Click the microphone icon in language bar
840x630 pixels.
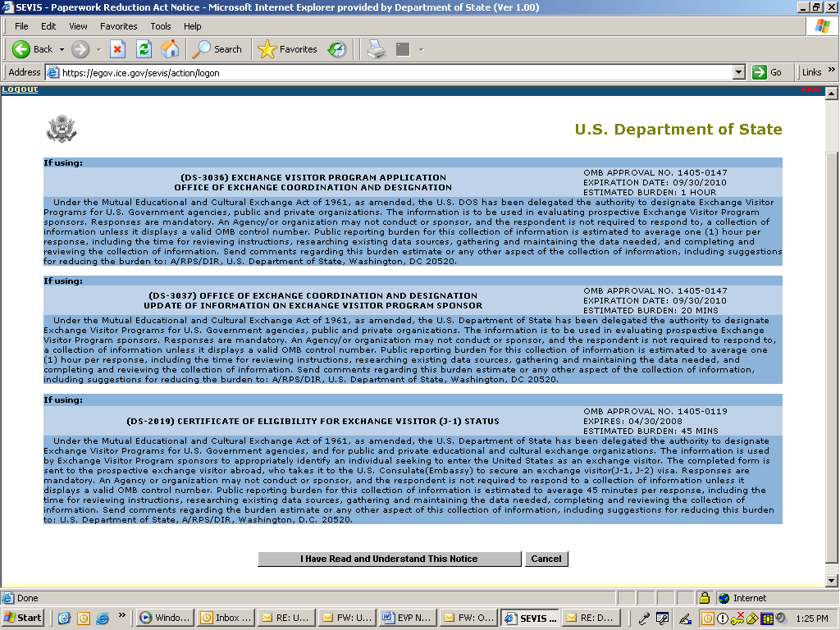click(x=644, y=619)
